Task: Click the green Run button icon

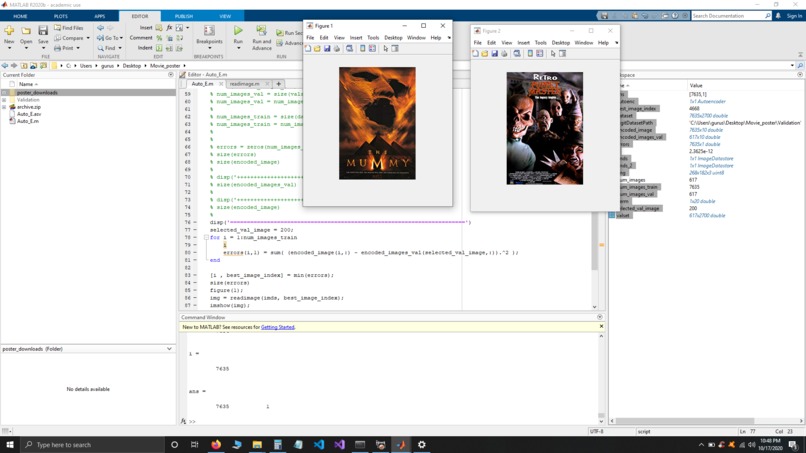Action: [238, 31]
